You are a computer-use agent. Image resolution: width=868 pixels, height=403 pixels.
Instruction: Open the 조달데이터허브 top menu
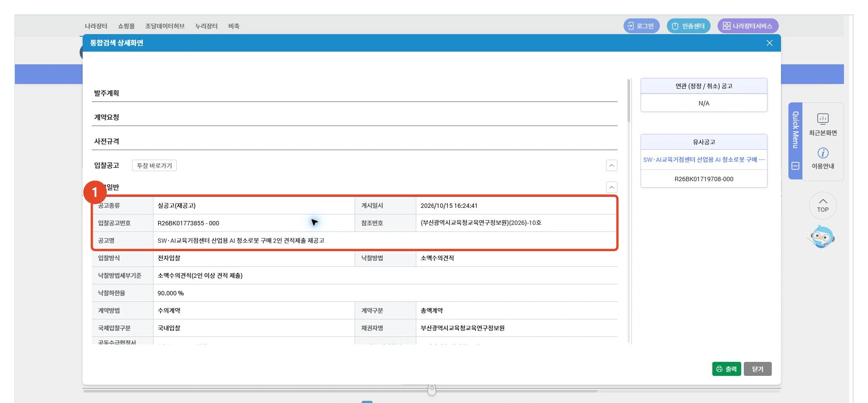point(165,26)
